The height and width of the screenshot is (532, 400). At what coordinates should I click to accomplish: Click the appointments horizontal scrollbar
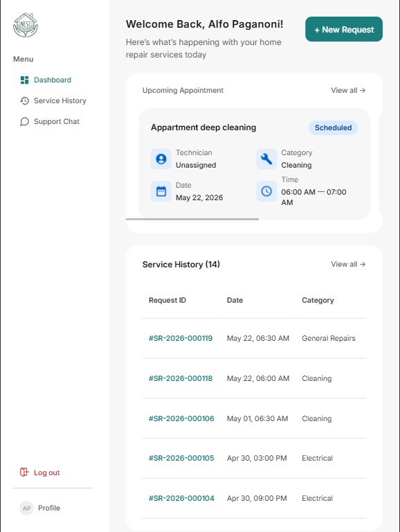point(192,219)
